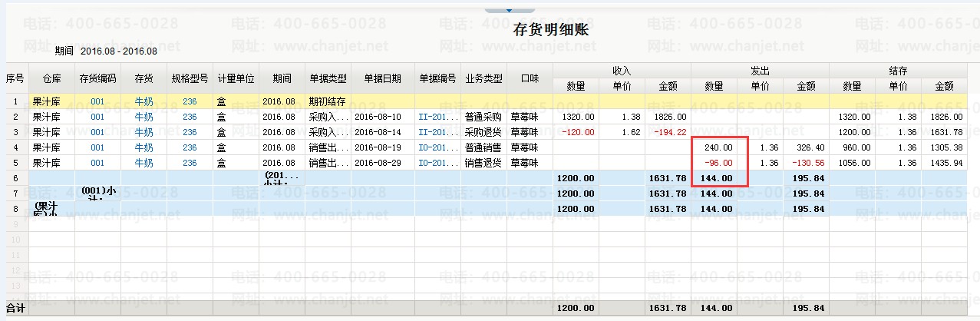The width and height of the screenshot is (980, 321).
Task: Click the 单价 subheader under 收入
Action: click(x=622, y=86)
